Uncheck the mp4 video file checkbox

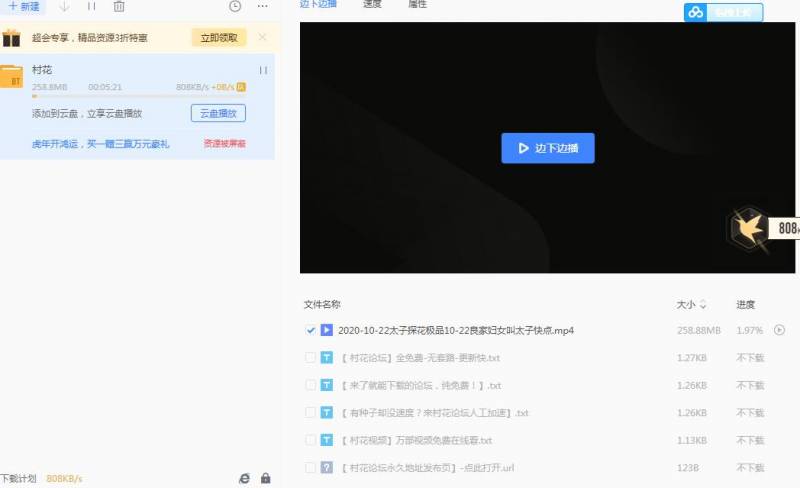(310, 330)
